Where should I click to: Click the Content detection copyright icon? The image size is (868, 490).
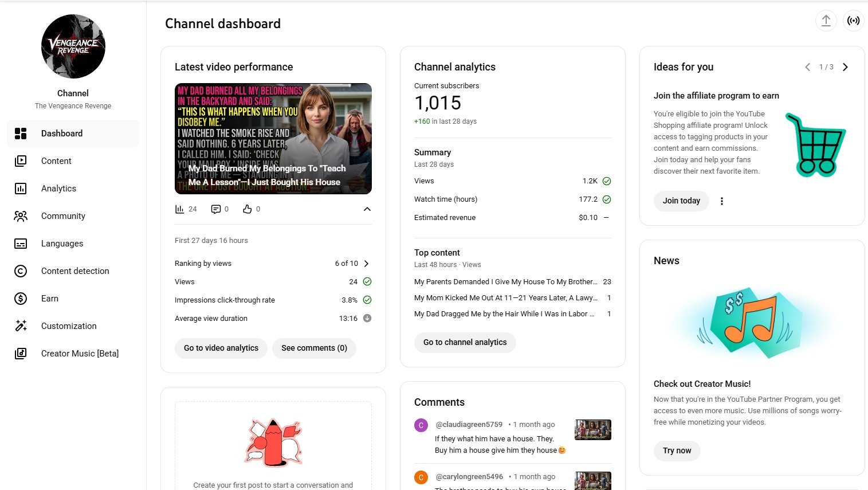(21, 271)
